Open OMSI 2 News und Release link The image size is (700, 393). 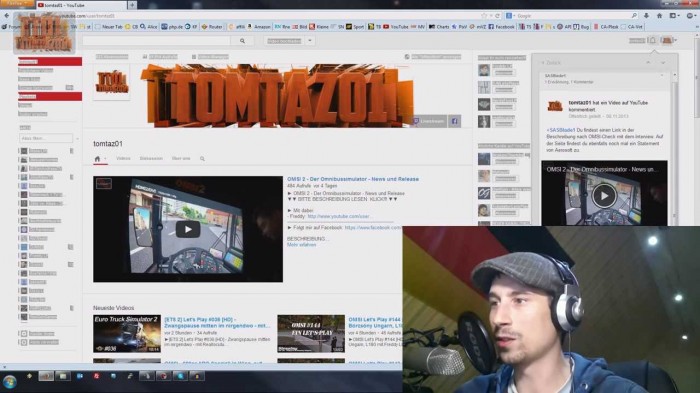[x=353, y=179]
